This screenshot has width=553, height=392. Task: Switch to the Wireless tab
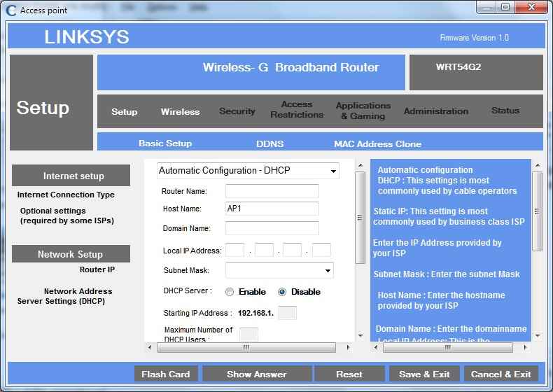tap(180, 112)
